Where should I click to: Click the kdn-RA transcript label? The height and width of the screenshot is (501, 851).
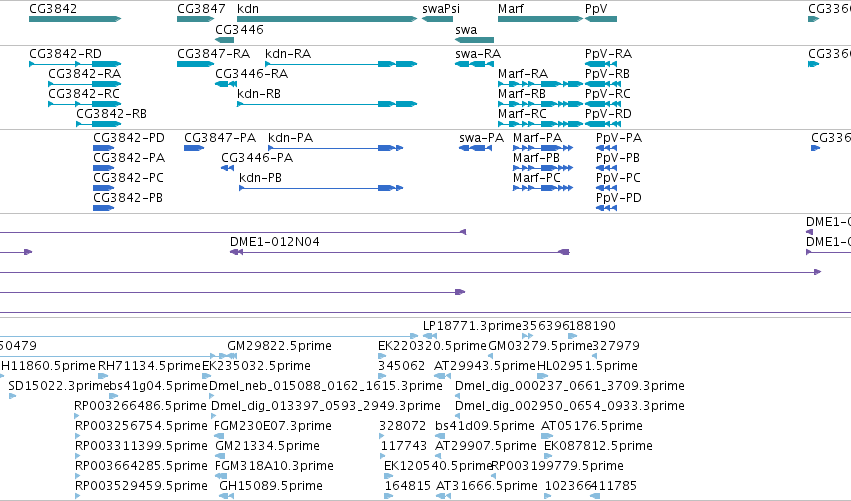(288, 54)
